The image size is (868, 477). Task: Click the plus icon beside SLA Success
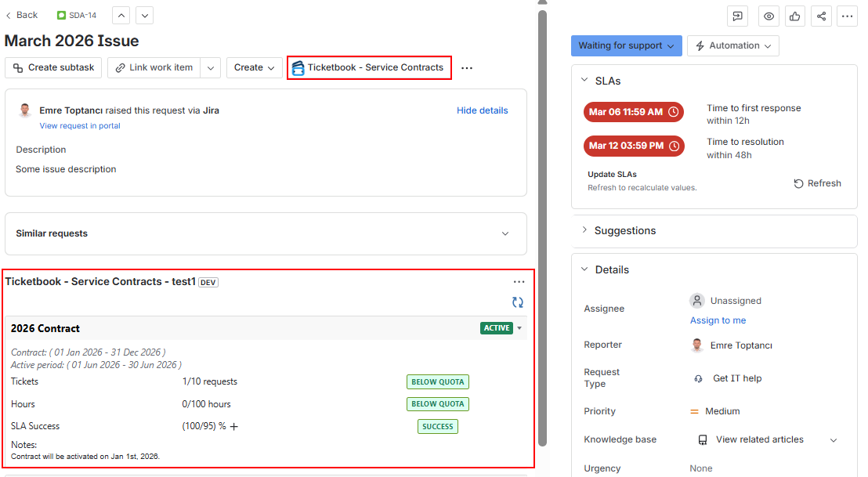point(234,427)
